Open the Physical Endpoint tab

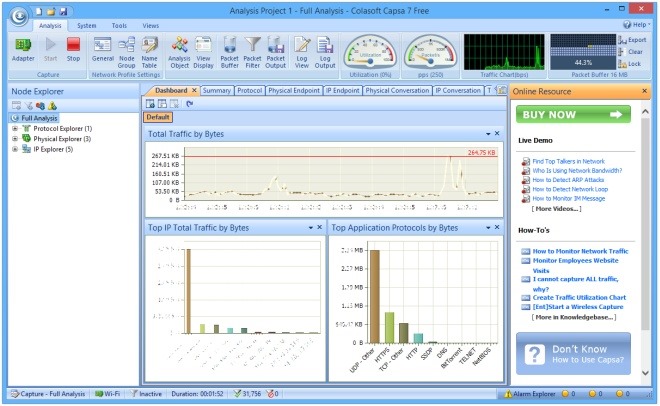pos(294,90)
